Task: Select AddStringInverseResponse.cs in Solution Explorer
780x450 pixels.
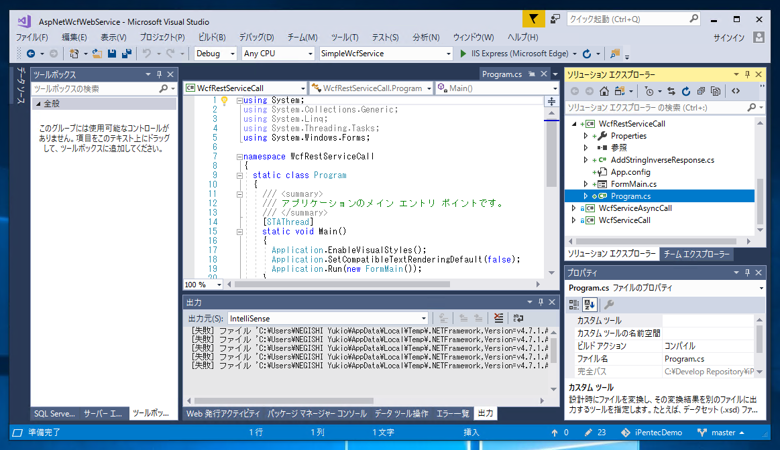Action: tap(662, 160)
